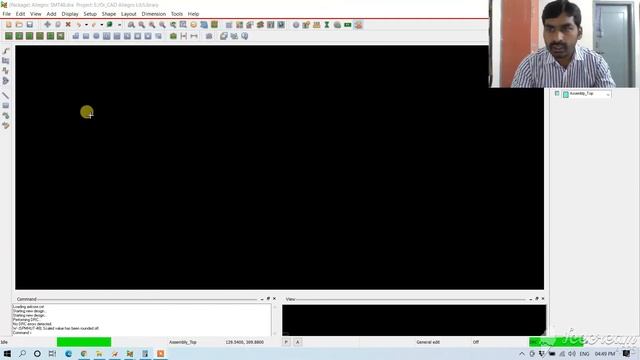
Task: Expand the Assembly_Top subclass dropdown in right panel
Action: point(608,94)
